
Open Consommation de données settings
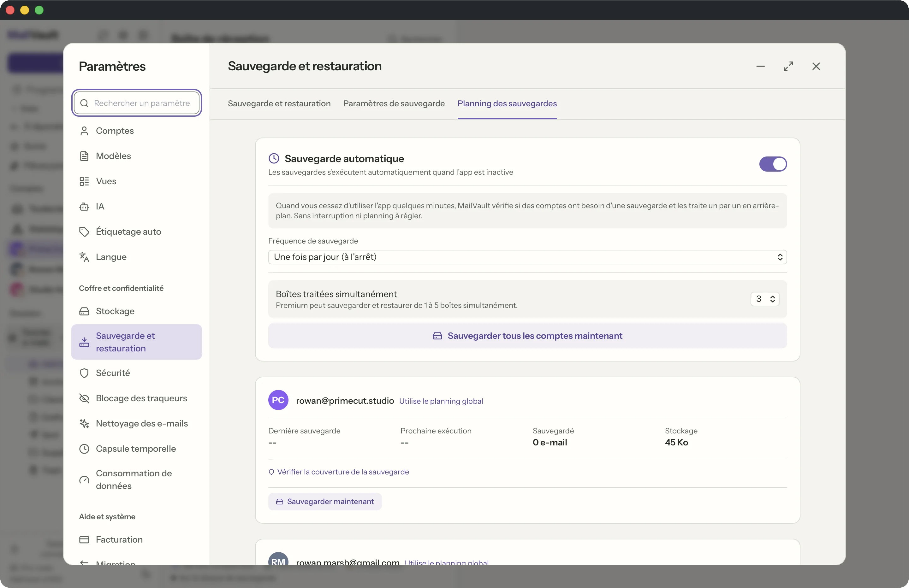point(136,479)
